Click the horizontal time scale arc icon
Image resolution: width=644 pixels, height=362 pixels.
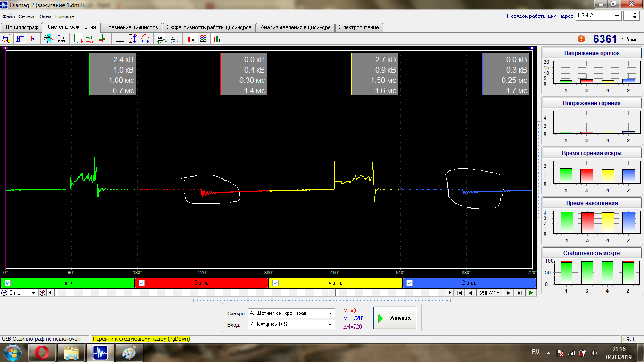click(x=145, y=39)
